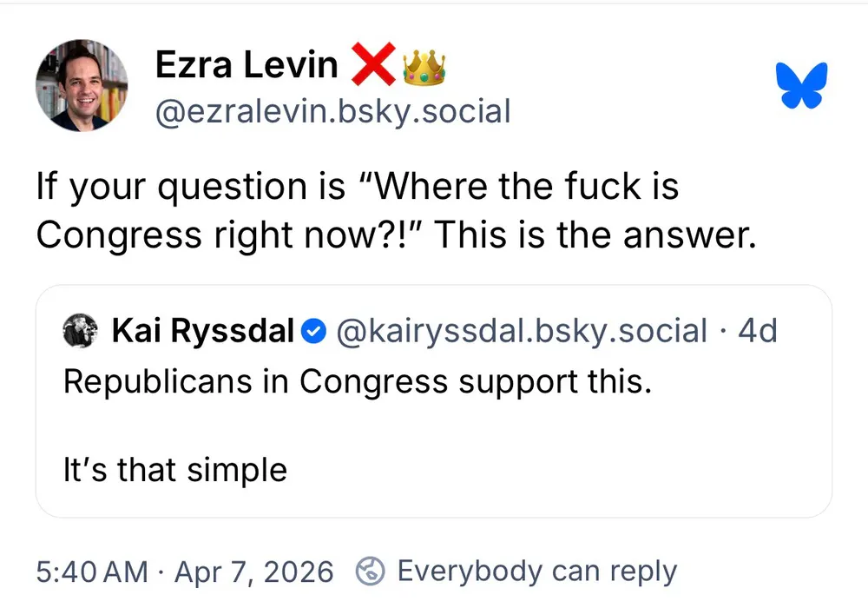
Task: Click the "Apr 7, 2026" post date
Action: (x=253, y=572)
